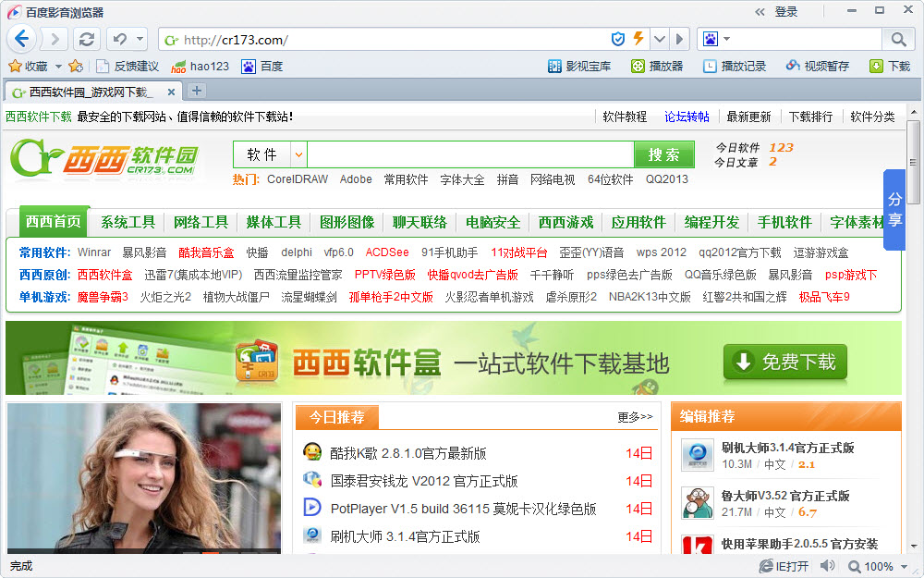Open 国泰君安钱龙 V2012 官方正式版
The height and width of the screenshot is (578, 924).
point(424,481)
